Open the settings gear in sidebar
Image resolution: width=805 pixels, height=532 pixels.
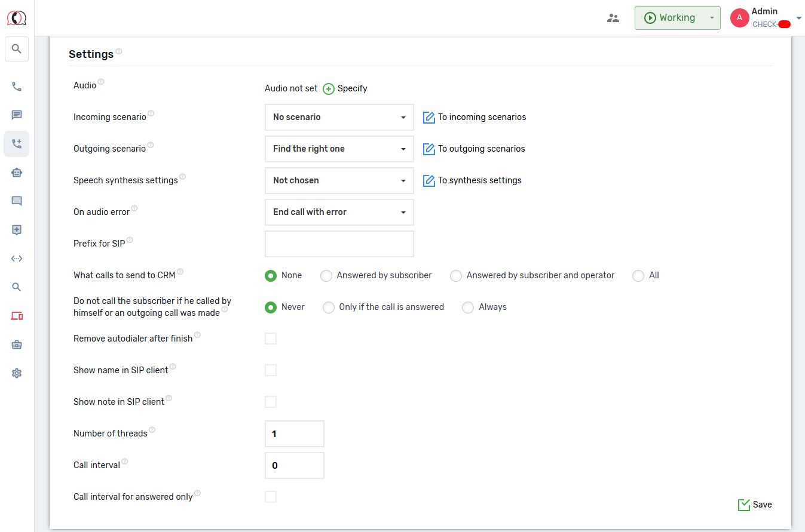[x=17, y=373]
